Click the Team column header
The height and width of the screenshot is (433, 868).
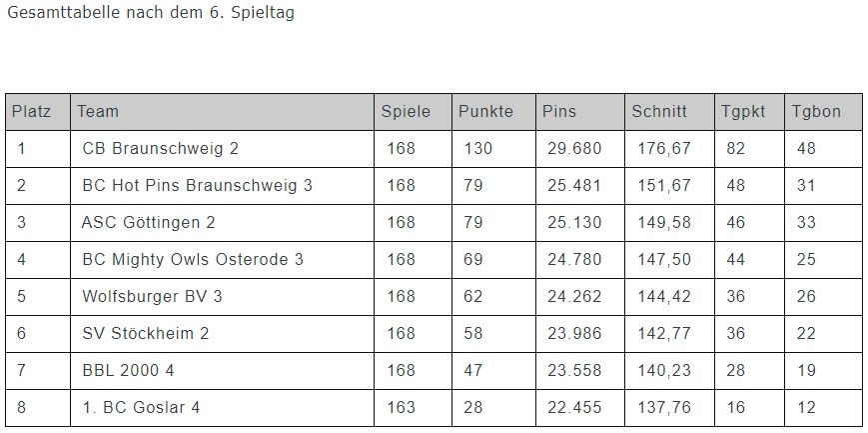point(98,112)
